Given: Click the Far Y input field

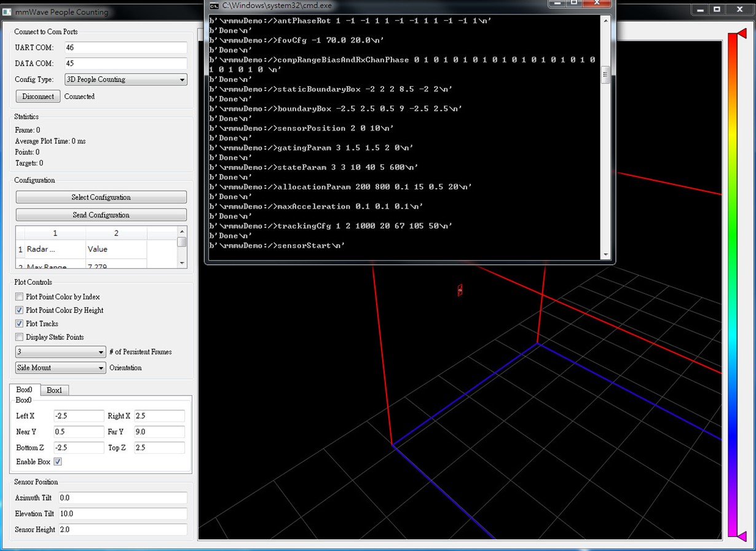Looking at the screenshot, I should pyautogui.click(x=159, y=432).
